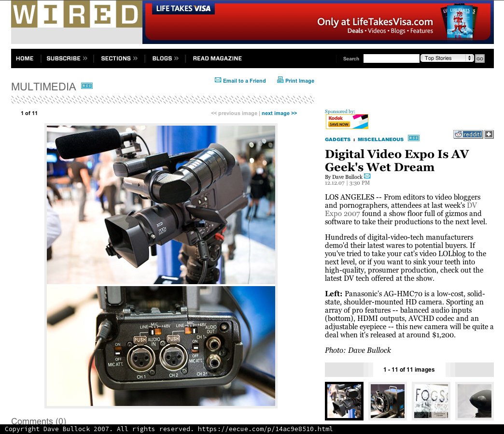Open the SUBSCRIBE menu
Viewport: 504px width, 434px height.
click(x=67, y=58)
